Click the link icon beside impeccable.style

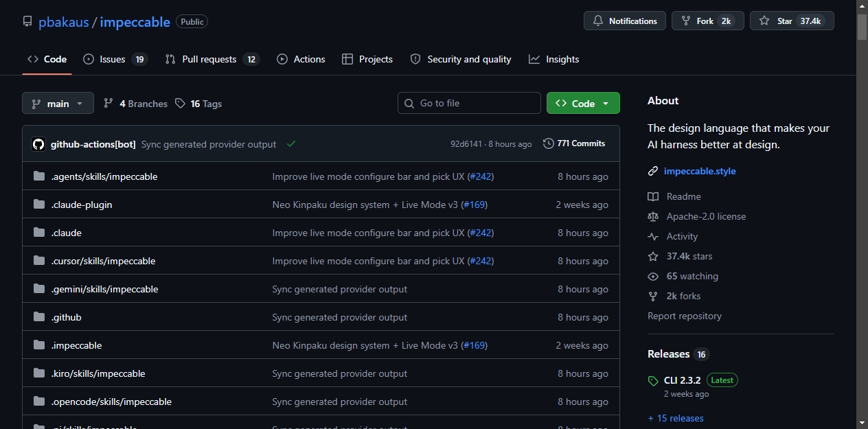pos(653,171)
